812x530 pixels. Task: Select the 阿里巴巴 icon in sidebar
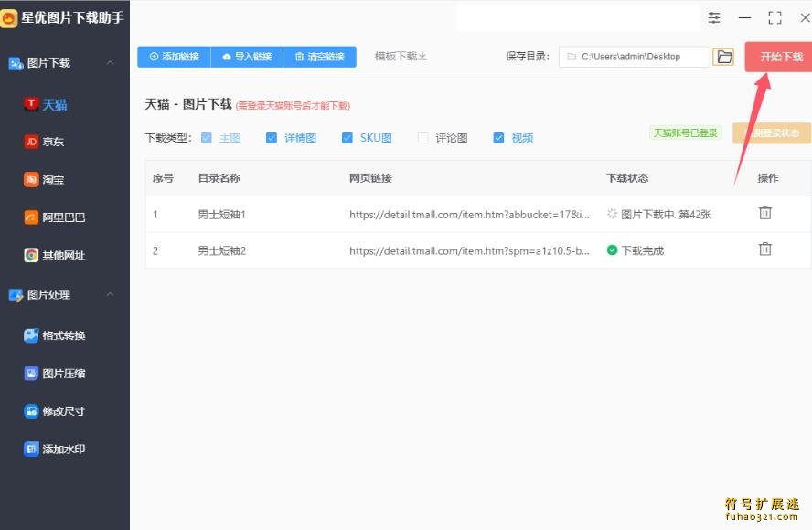click(x=31, y=217)
